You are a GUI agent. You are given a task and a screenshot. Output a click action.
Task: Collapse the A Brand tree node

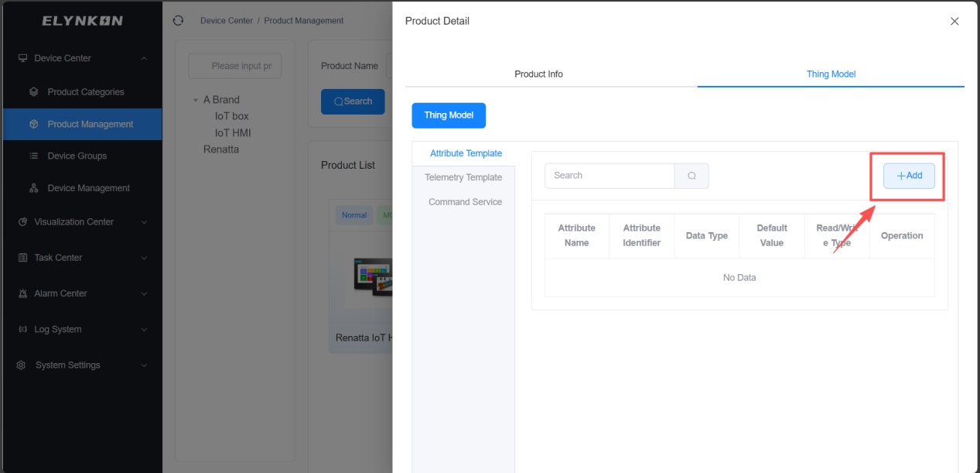[196, 100]
